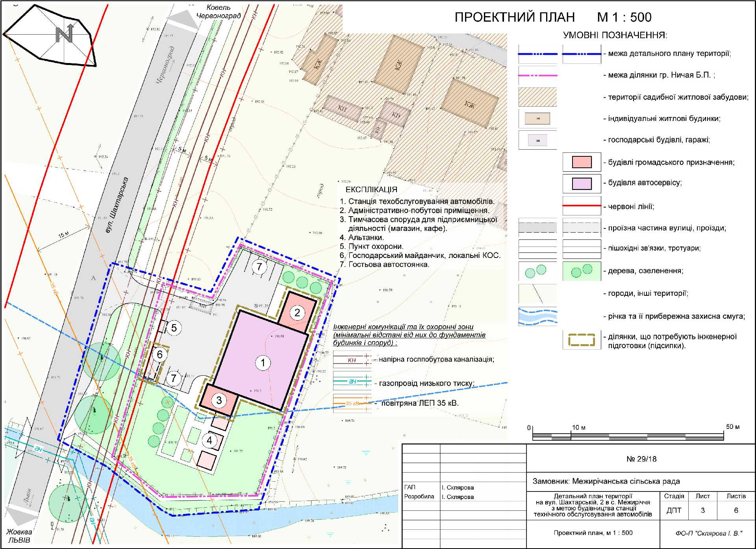Screen dimensions: 756x549
Task: Click the ПРОЕКТНИЙ ПЛАН title text
Action: click(514, 17)
